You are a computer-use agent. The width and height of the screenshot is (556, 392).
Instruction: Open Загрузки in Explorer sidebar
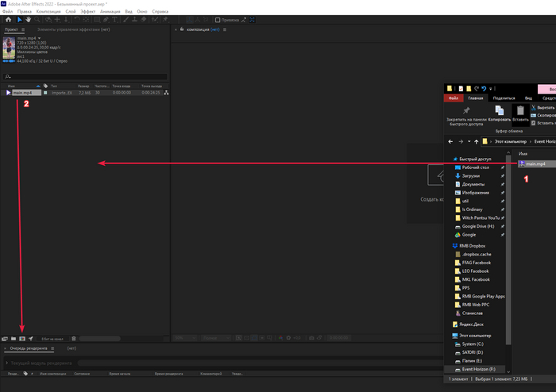[x=471, y=176]
